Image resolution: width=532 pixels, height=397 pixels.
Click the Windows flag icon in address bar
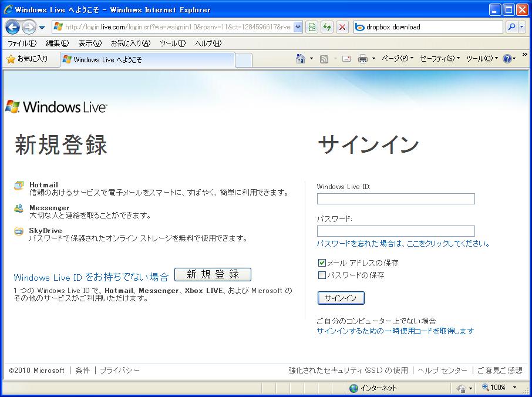58,27
